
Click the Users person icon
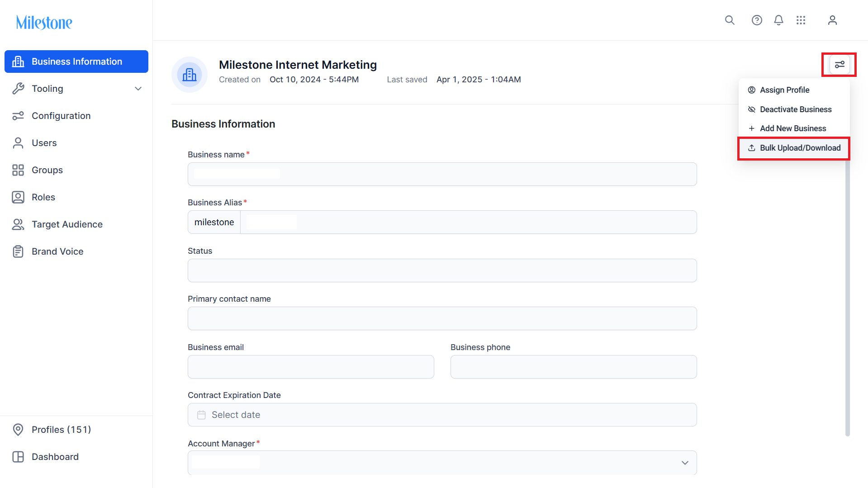(18, 143)
